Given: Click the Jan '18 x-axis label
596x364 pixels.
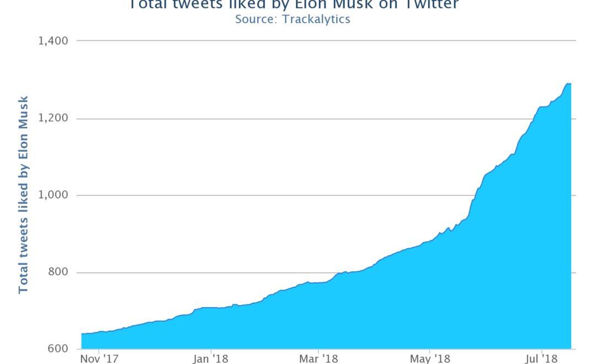Looking at the screenshot, I should (211, 359).
